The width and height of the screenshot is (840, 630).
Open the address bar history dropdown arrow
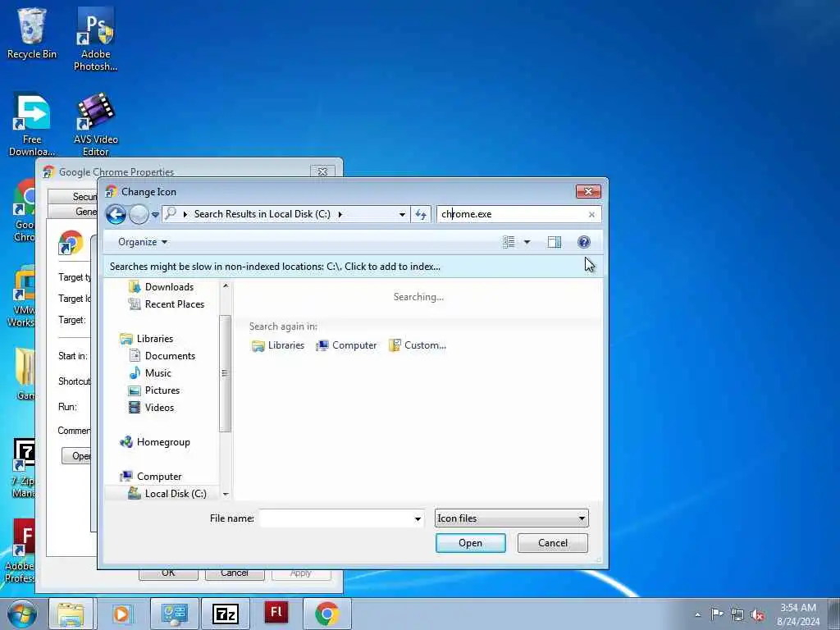point(402,214)
